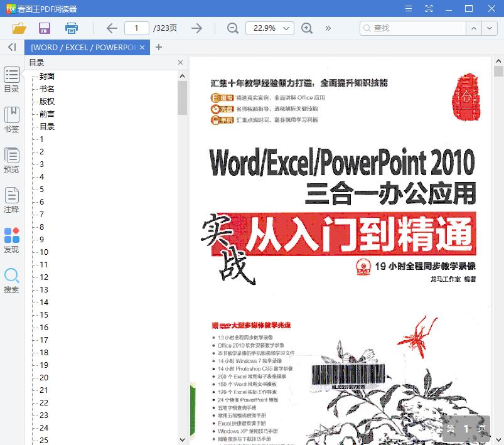The height and width of the screenshot is (445, 504).
Task: Open the 书签 bookmarks panel
Action: pyautogui.click(x=11, y=120)
